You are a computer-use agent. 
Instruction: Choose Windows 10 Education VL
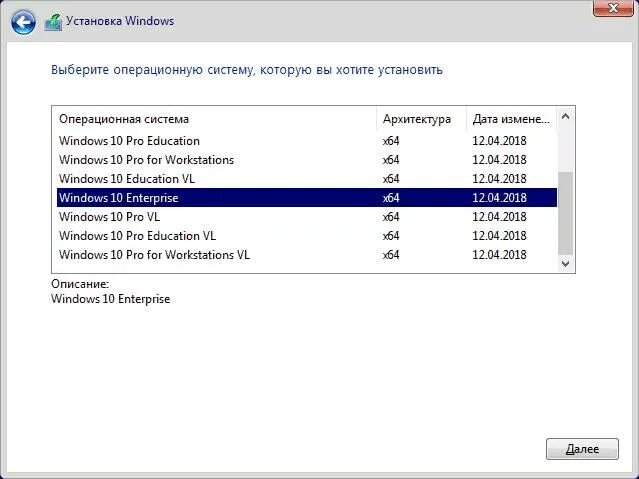(x=307, y=179)
